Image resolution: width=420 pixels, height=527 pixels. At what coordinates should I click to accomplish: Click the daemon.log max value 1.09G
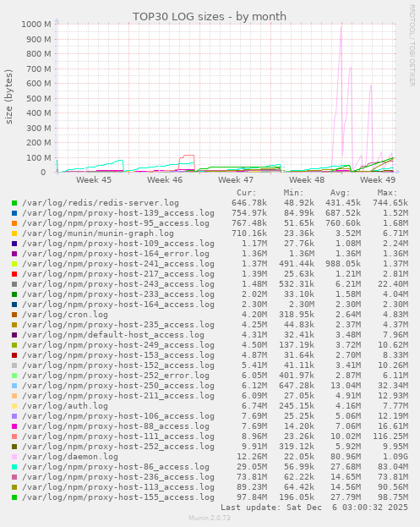pos(395,457)
